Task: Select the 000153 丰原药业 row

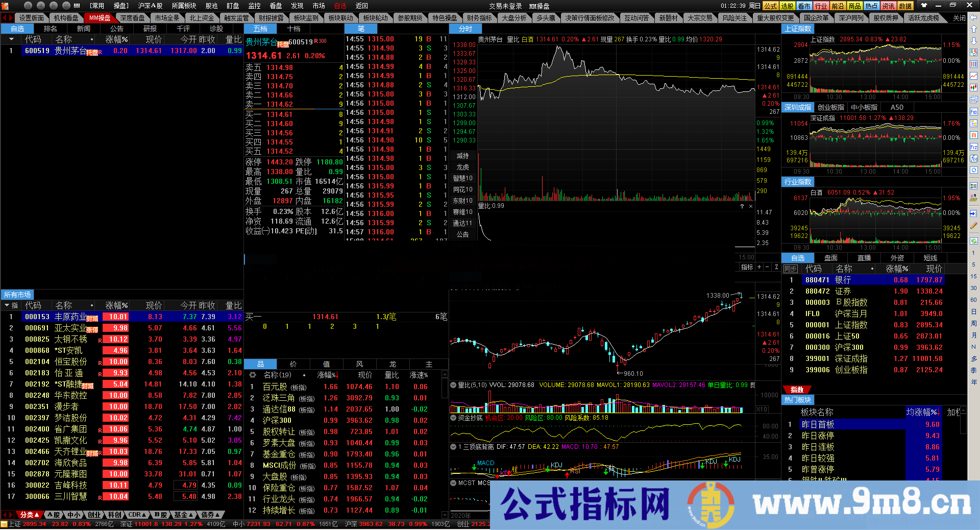Action: click(122, 317)
